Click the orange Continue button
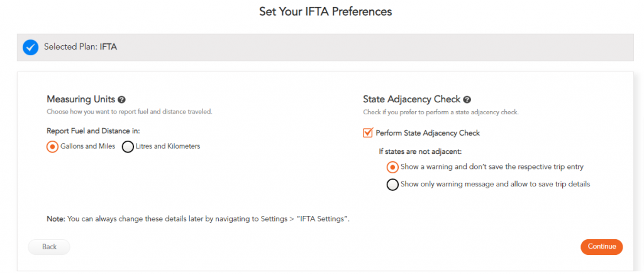The width and height of the screenshot is (644, 275). 602,247
